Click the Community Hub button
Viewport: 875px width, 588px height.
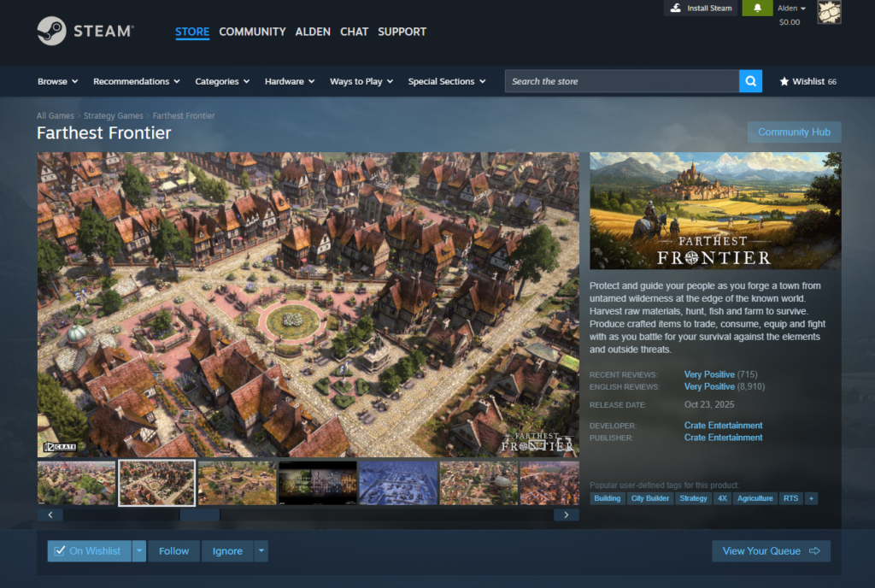794,132
